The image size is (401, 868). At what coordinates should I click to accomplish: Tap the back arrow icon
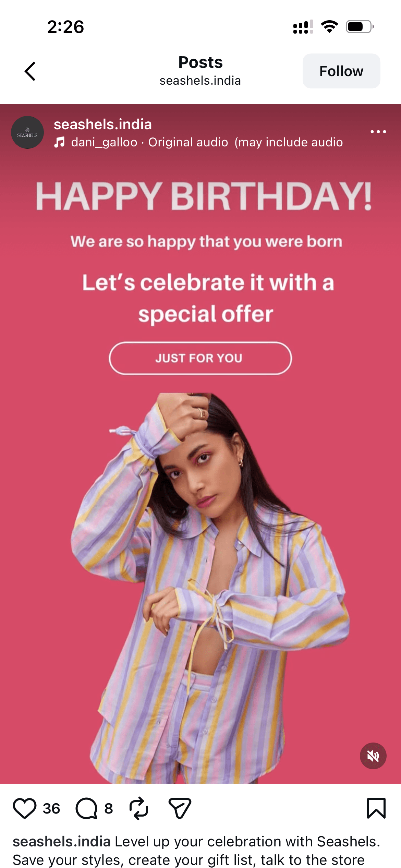[x=30, y=71]
